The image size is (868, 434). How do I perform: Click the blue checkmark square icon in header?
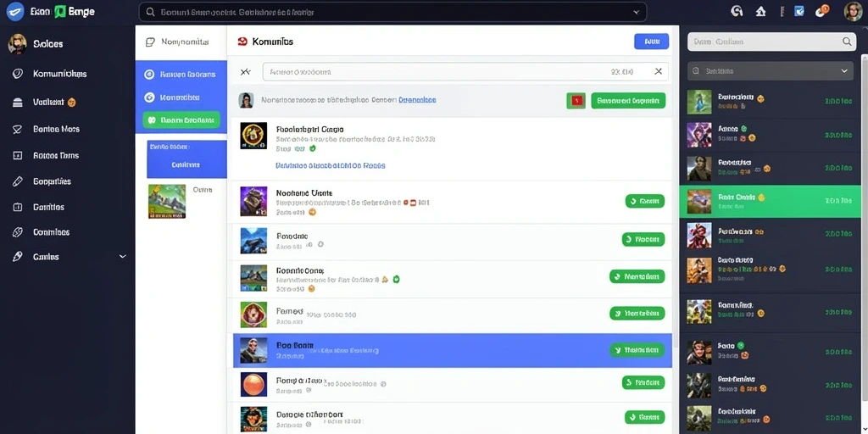[798, 10]
